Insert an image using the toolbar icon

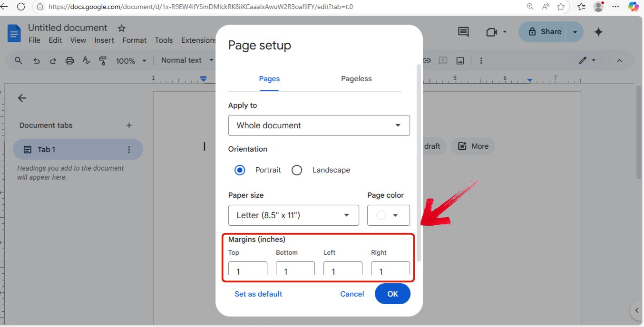coord(459,60)
